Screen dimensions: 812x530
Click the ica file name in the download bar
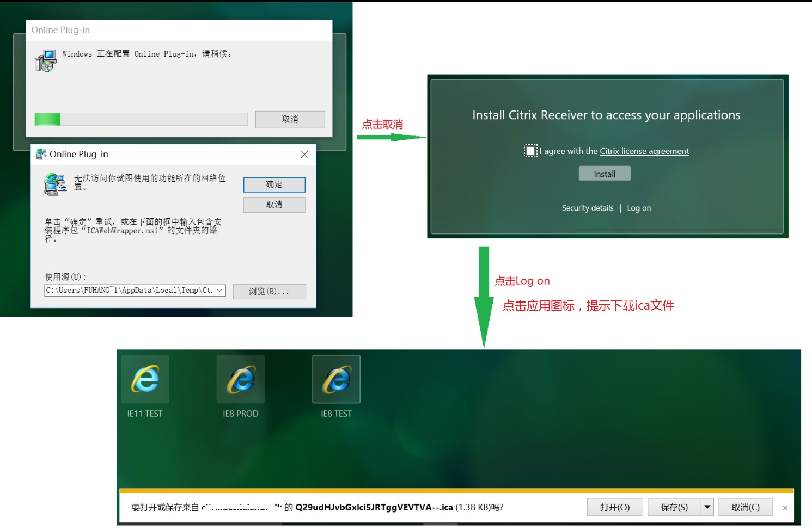tap(374, 507)
